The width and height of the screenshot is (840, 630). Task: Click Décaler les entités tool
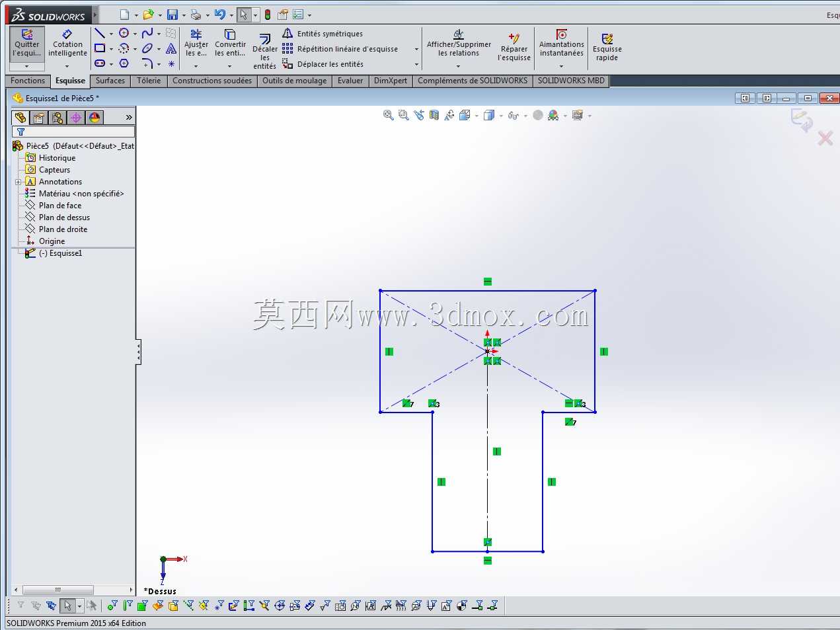point(265,51)
